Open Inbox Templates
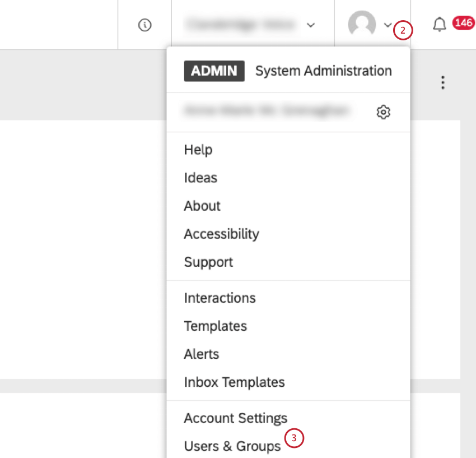This screenshot has height=458, width=476. pyautogui.click(x=234, y=382)
